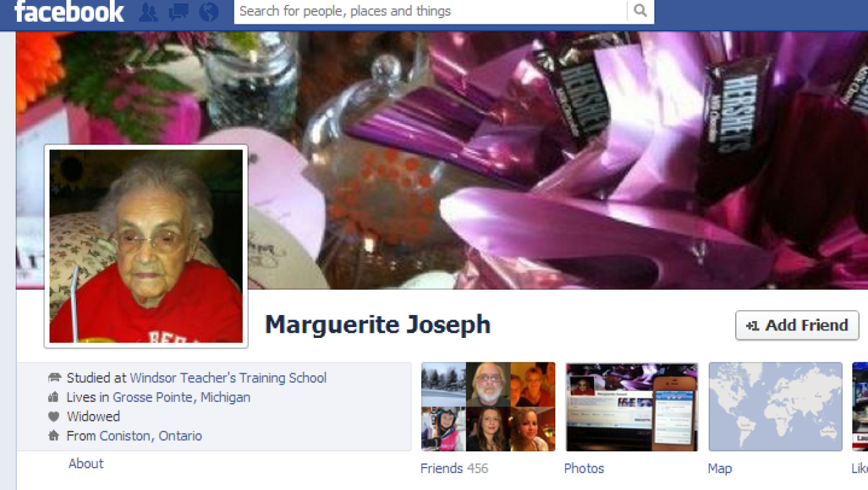Open the Photos thumbnail
The height and width of the screenshot is (490, 868).
632,407
